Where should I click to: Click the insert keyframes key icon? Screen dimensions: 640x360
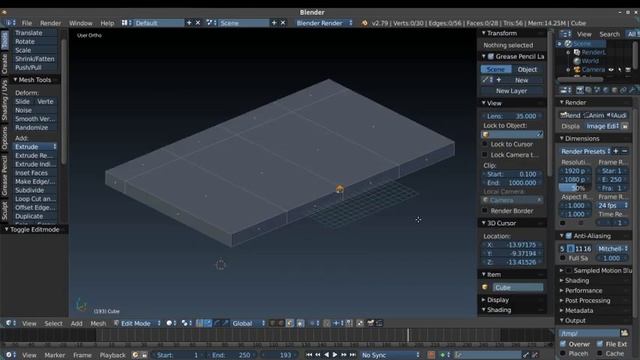click(526, 355)
